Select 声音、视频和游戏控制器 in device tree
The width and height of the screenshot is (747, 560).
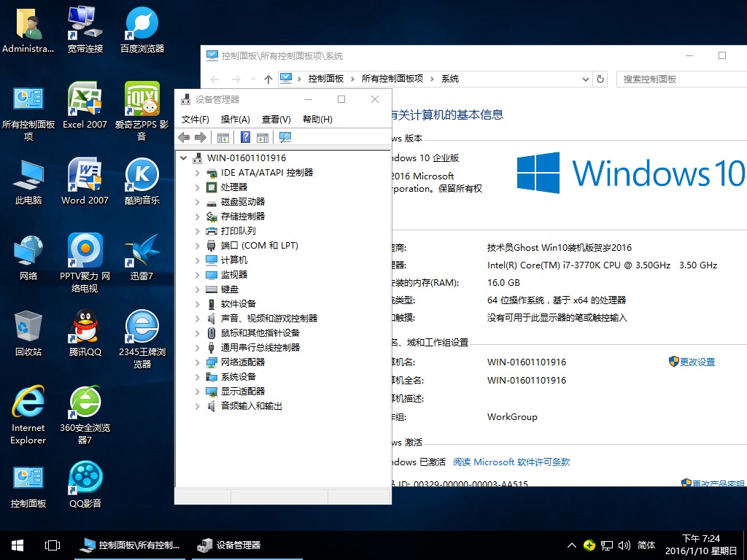coord(269,319)
